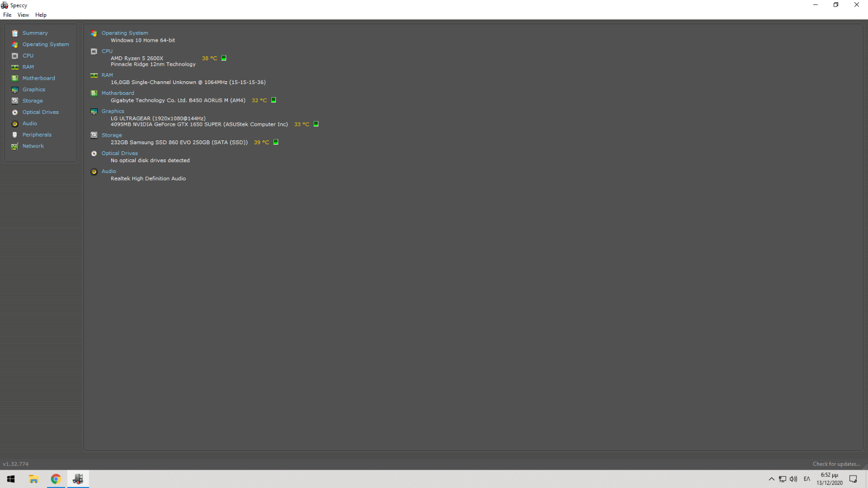Click the CPU heading link in summary

(107, 52)
